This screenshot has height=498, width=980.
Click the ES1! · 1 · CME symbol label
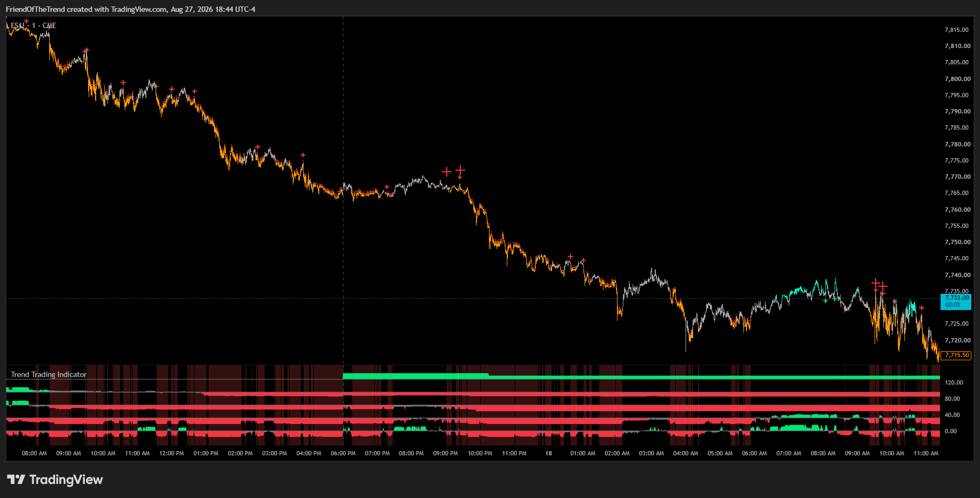(33, 25)
